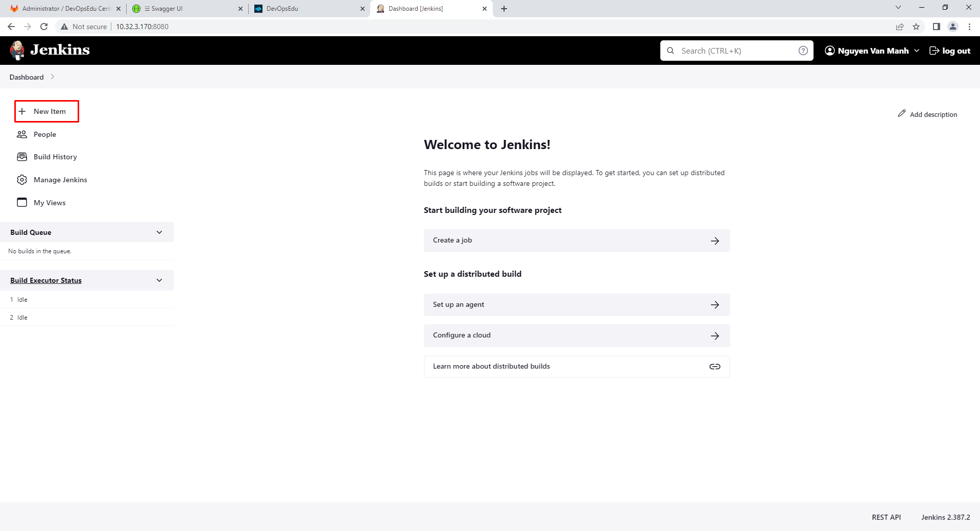The height and width of the screenshot is (531, 980).
Task: Click the log out link
Action: point(950,51)
